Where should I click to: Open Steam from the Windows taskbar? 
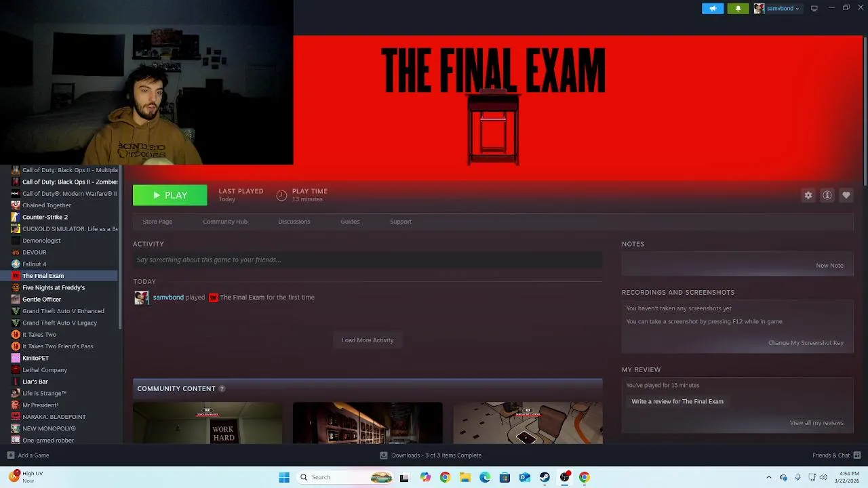[545, 477]
